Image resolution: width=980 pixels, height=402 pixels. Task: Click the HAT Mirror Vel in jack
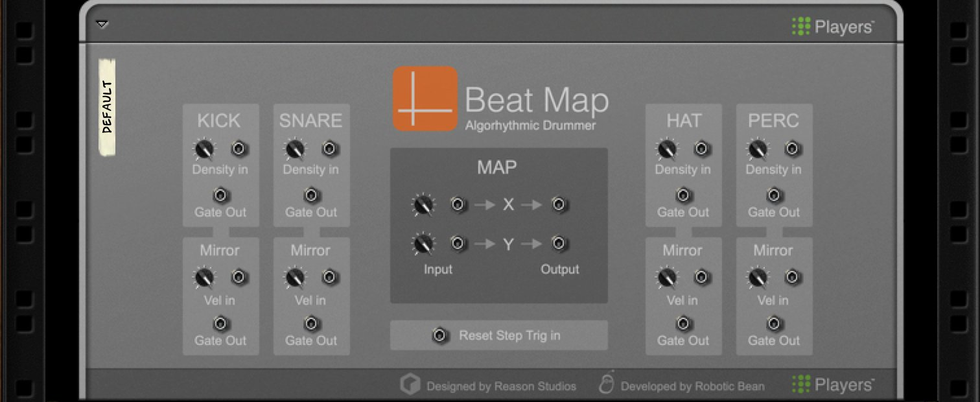point(702,278)
